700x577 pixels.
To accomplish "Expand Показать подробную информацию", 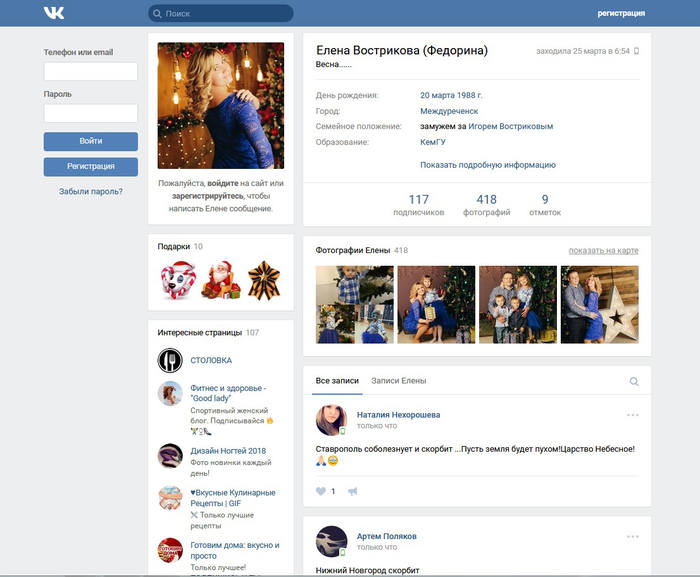I will (488, 165).
